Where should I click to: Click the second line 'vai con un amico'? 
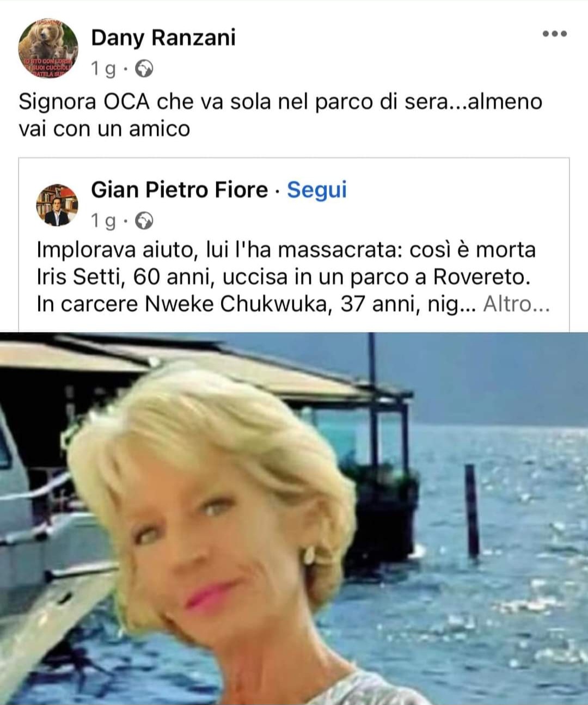point(104,128)
